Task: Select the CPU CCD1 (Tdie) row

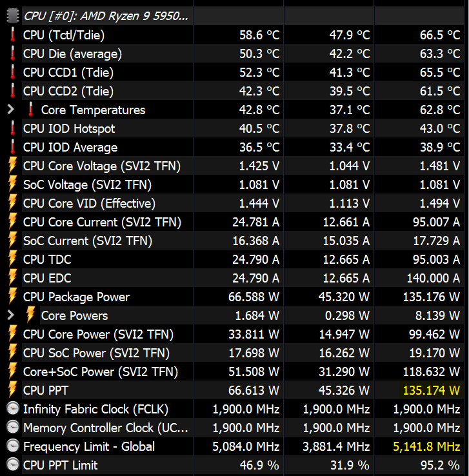Action: pos(68,72)
